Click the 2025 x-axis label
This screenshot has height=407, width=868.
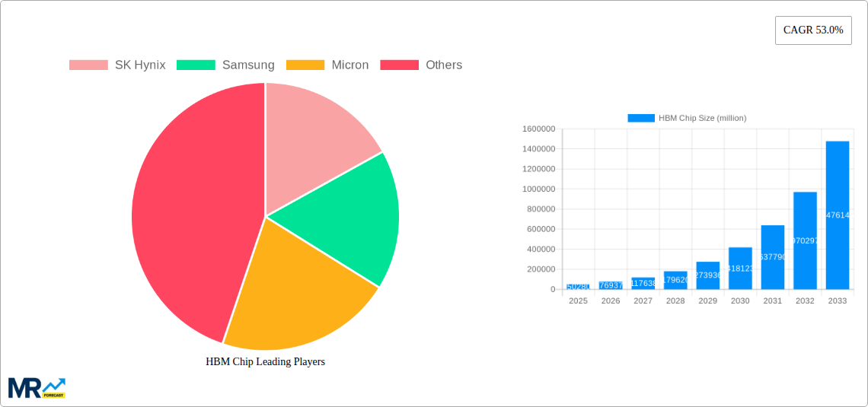pyautogui.click(x=578, y=301)
